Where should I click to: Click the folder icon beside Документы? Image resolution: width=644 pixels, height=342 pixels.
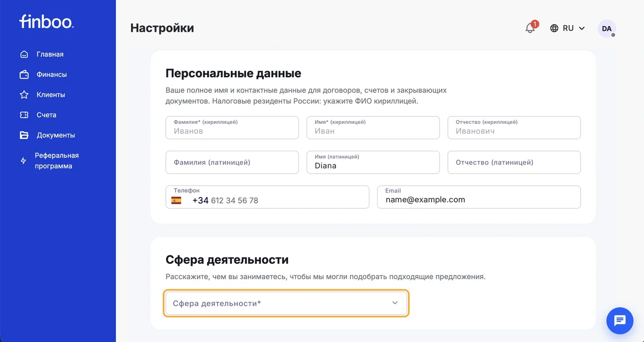24,135
